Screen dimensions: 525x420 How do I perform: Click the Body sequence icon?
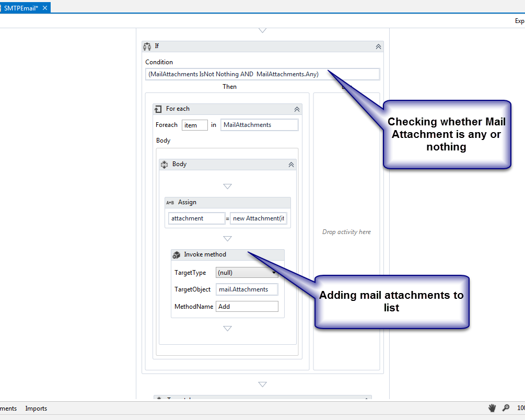pyautogui.click(x=165, y=165)
